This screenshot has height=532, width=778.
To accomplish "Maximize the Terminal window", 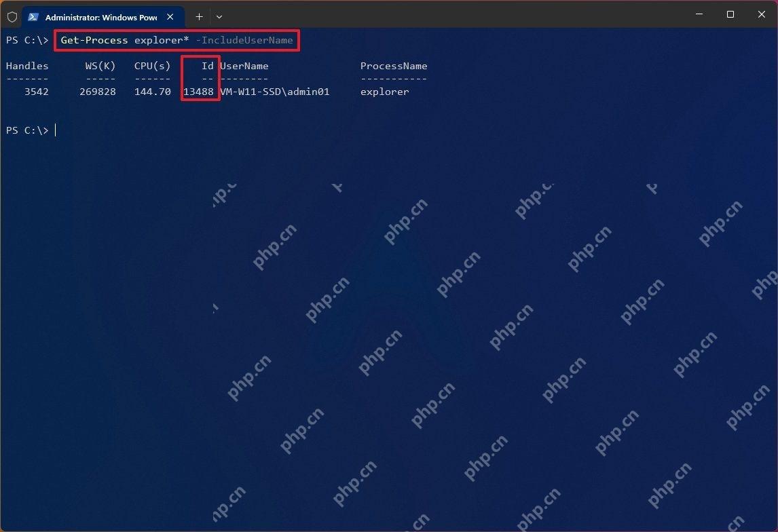I will [730, 14].
